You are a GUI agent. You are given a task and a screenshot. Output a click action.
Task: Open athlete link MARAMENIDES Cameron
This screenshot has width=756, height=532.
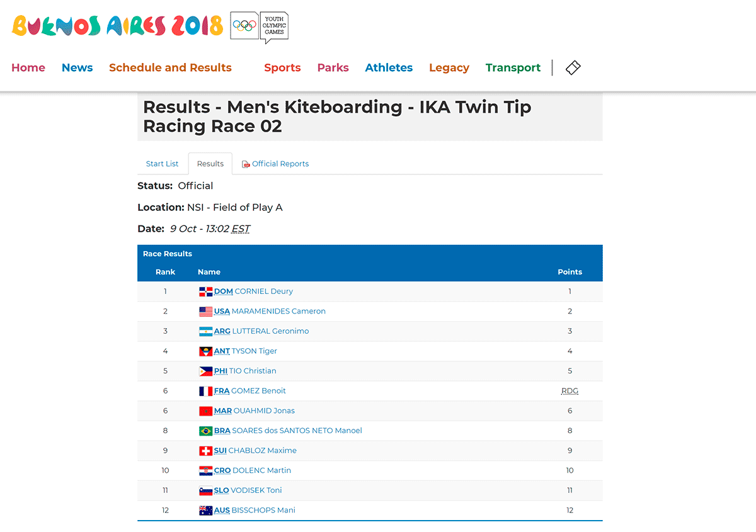coord(278,311)
